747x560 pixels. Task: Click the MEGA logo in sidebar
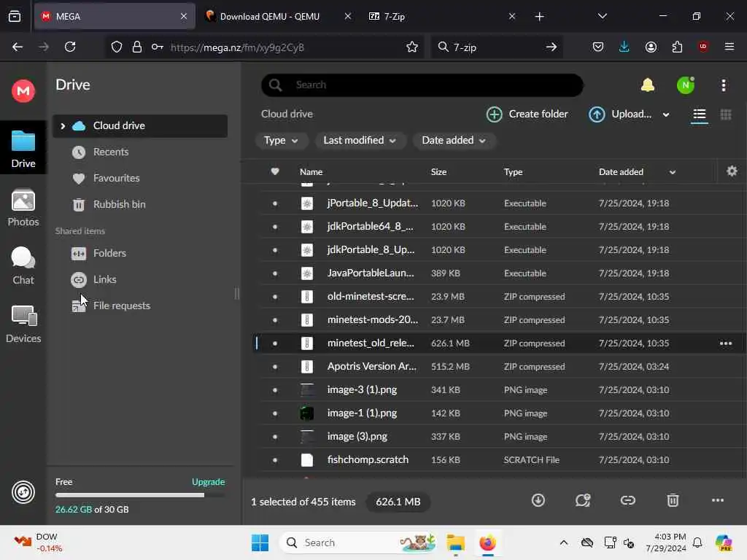[x=23, y=90]
